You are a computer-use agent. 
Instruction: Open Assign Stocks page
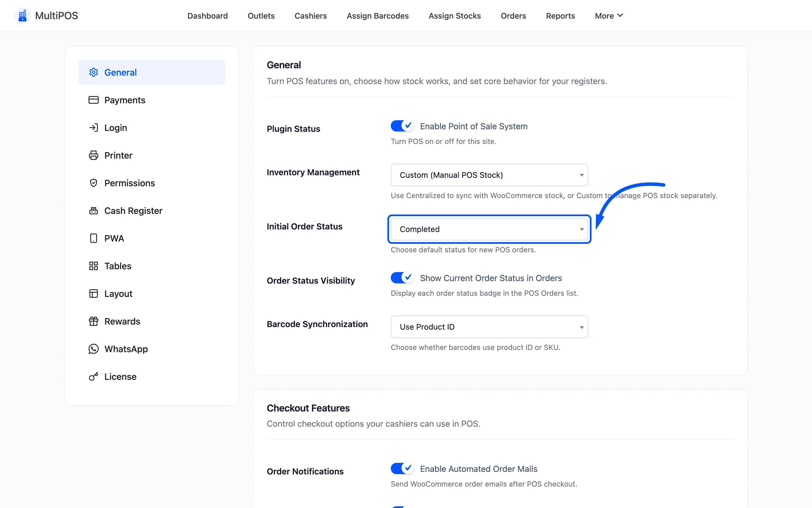pyautogui.click(x=455, y=16)
